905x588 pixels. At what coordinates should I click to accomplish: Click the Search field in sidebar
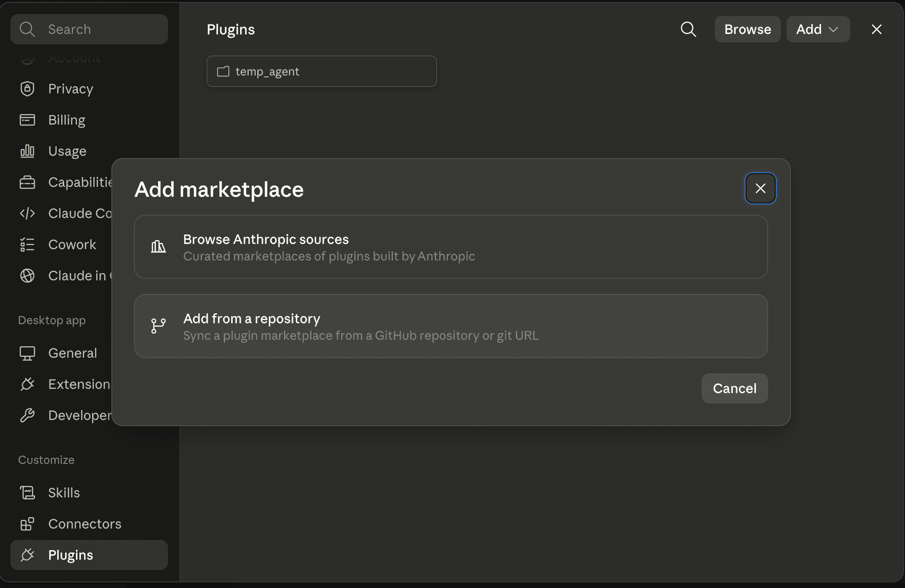[x=89, y=29]
